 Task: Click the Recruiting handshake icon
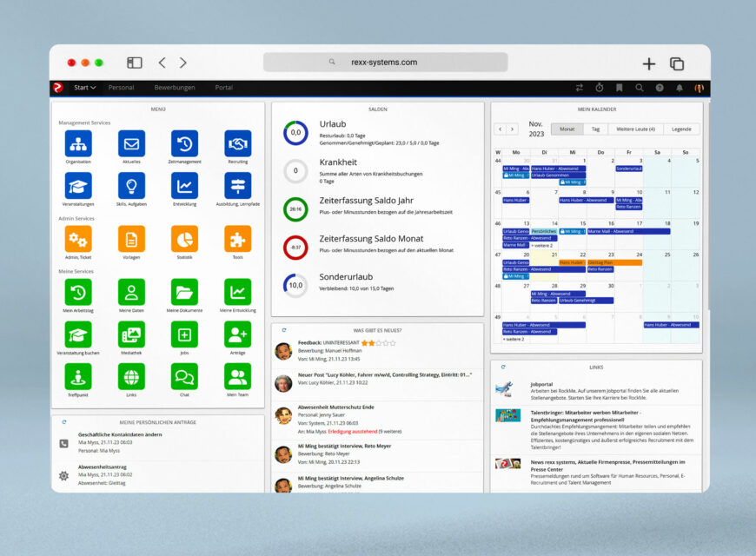tap(237, 143)
